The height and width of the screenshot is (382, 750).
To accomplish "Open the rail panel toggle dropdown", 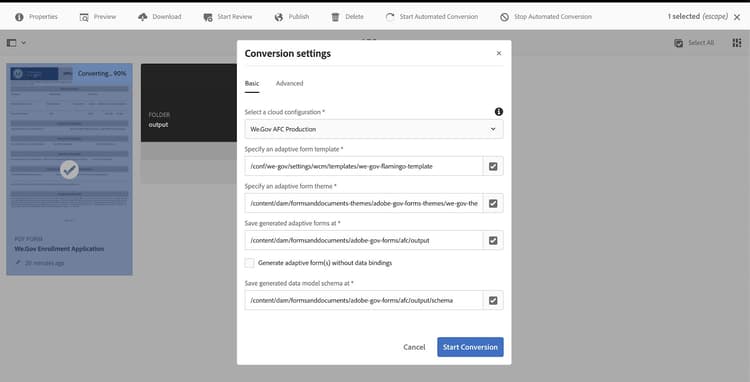I will (x=16, y=43).
